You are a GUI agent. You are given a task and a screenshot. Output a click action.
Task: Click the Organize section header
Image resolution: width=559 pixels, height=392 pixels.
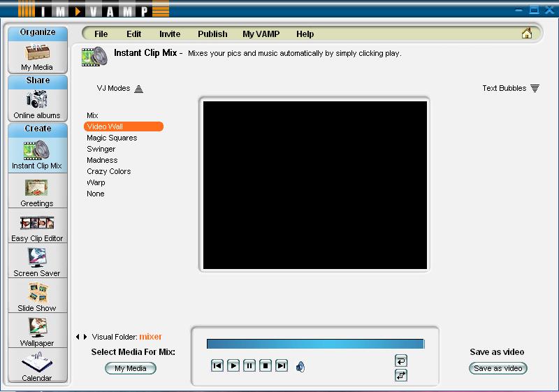[x=38, y=32]
